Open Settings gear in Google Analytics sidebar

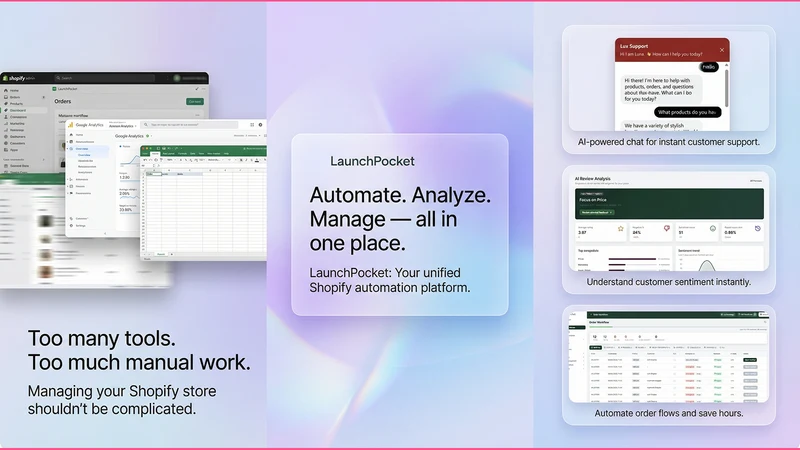click(71, 226)
